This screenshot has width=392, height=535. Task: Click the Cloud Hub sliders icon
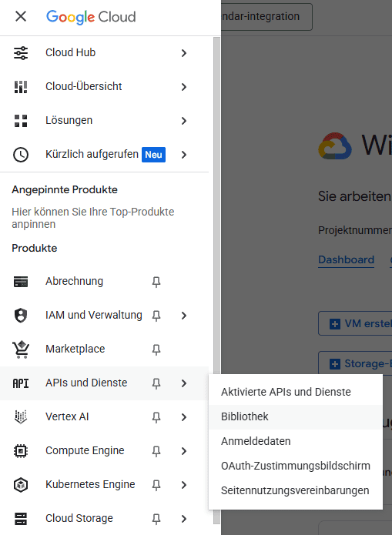point(21,53)
